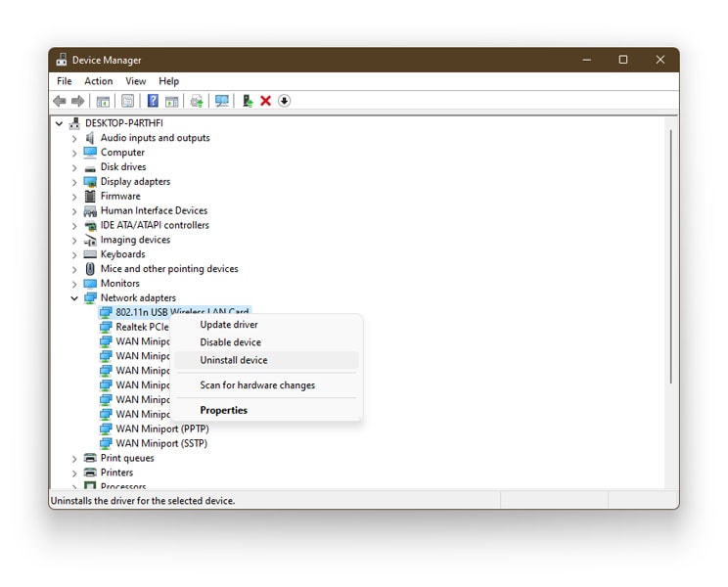Viewport: 728px width, 587px height.
Task: Choose Update driver in context menu
Action: click(266, 325)
